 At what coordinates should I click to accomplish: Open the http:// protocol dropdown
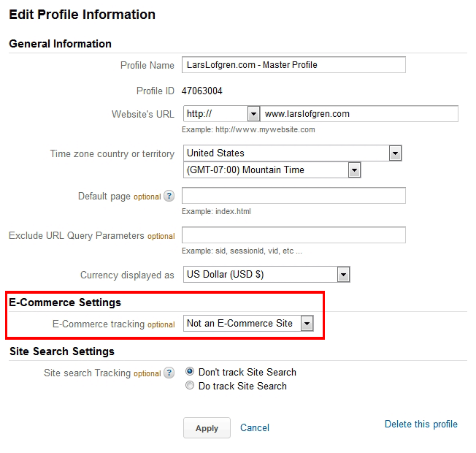click(x=222, y=114)
